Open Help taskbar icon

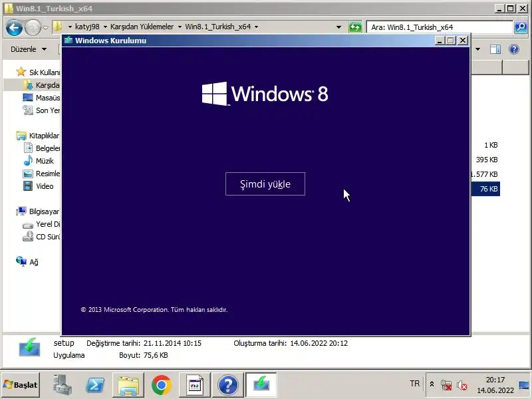(x=228, y=385)
